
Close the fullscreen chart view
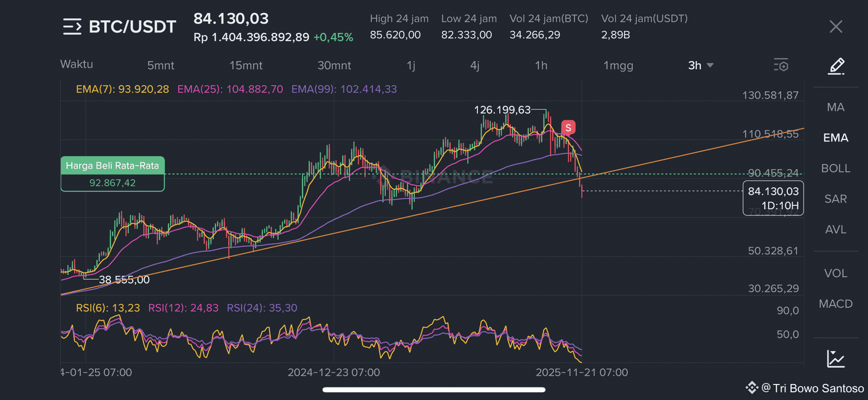(836, 27)
